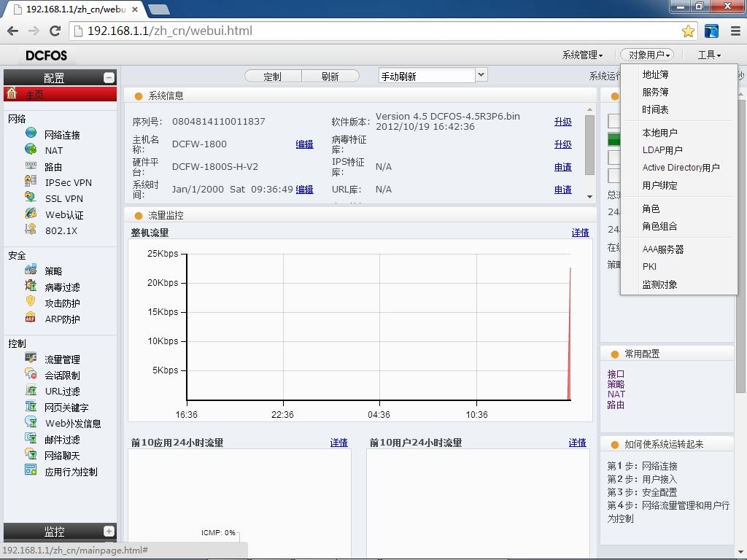Image resolution: width=747 pixels, height=560 pixels.
Task: Click 升级 link for 软件版本
Action: click(x=562, y=122)
